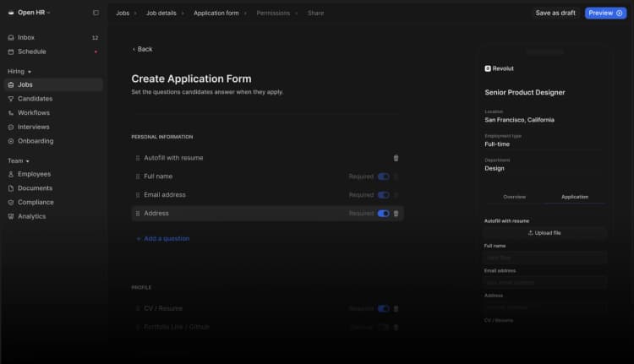Viewport: 634px width, 364px height.
Task: Click the Revolut company logo
Action: click(488, 68)
